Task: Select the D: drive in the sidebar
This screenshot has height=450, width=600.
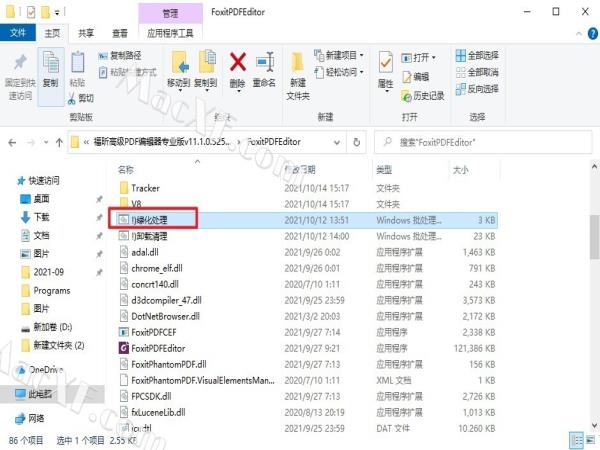Action: coord(46,327)
